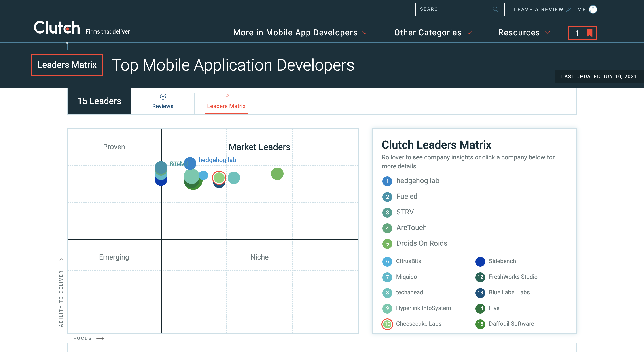Expand More in Mobile App Developers menu
The height and width of the screenshot is (352, 644).
click(300, 32)
